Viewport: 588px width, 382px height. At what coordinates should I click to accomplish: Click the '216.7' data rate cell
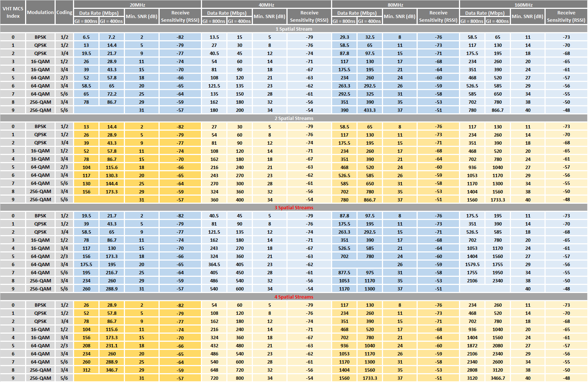[112, 273]
